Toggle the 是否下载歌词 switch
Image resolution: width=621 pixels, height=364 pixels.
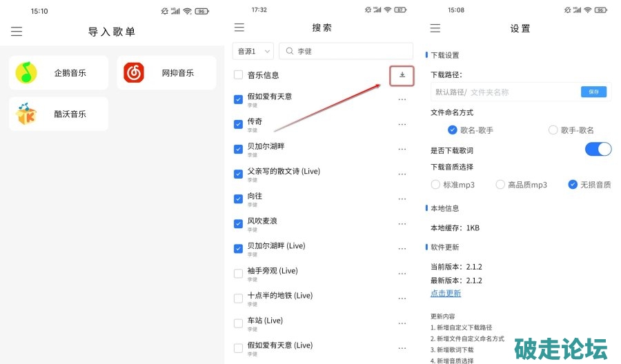pos(598,150)
